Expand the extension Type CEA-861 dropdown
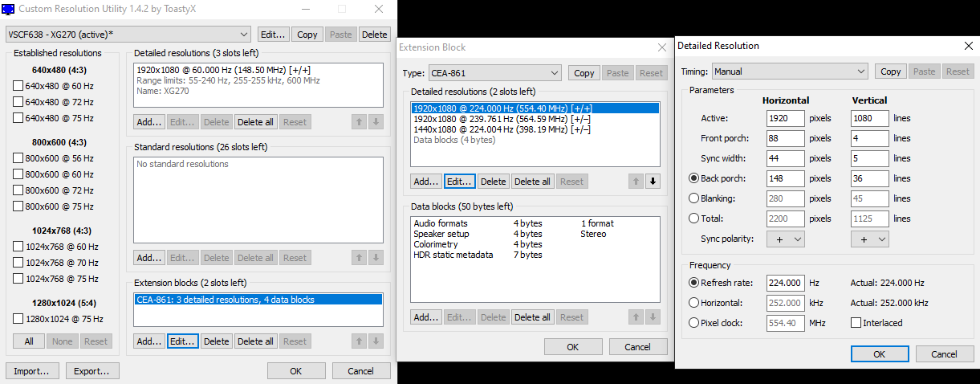Screen dimensions: 980x384 (494, 73)
